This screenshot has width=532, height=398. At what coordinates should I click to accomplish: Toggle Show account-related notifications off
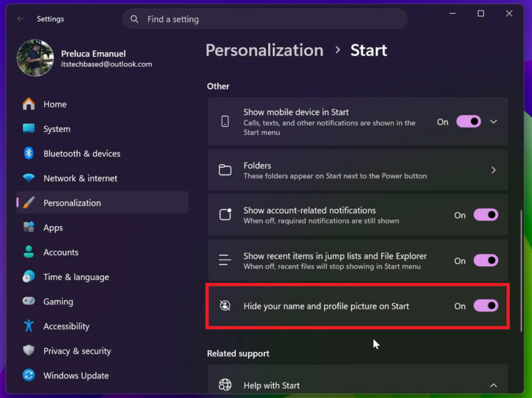coord(486,215)
